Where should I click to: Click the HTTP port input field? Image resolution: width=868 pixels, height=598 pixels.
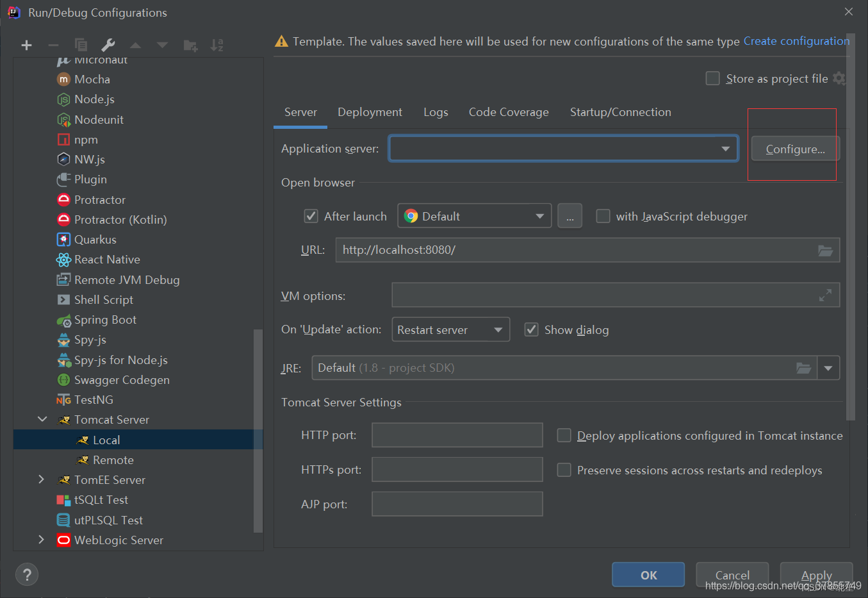coord(457,435)
